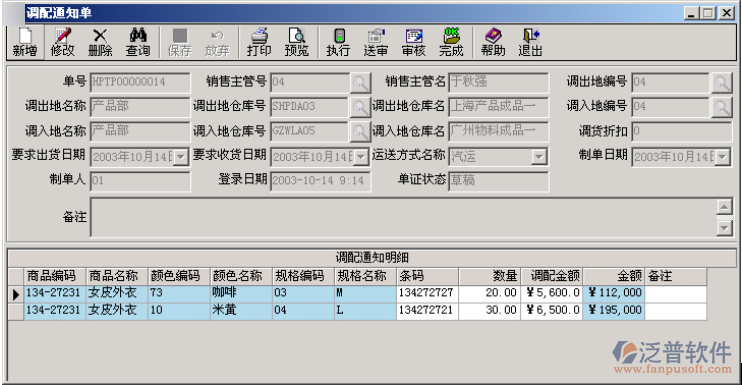Open the 帮助 (Help) book icon
The image size is (742, 385).
(x=493, y=43)
